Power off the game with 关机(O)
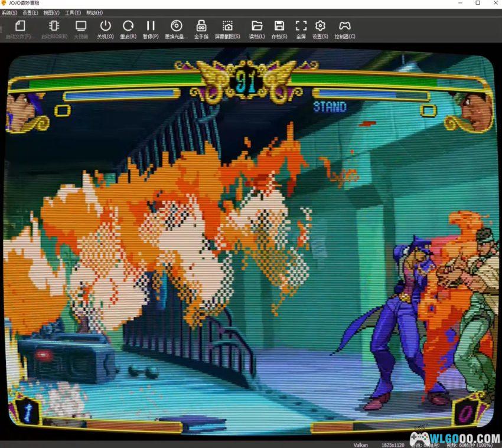The image size is (502, 448). pos(105,30)
